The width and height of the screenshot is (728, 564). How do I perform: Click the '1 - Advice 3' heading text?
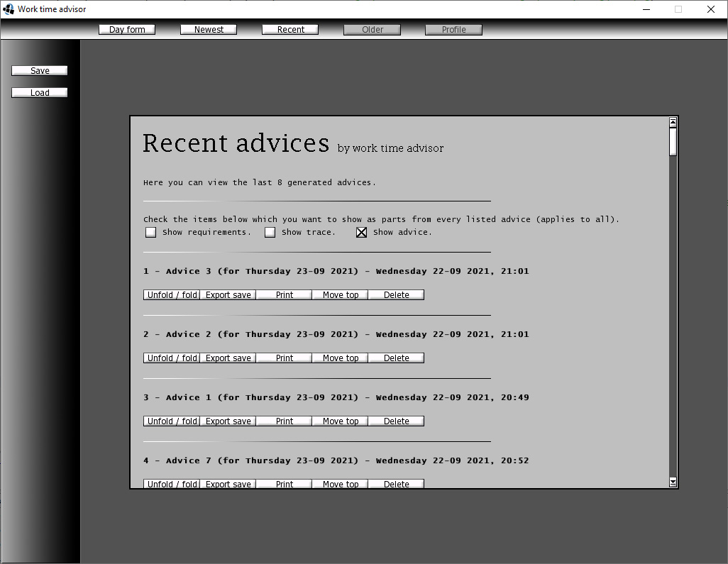[336, 271]
